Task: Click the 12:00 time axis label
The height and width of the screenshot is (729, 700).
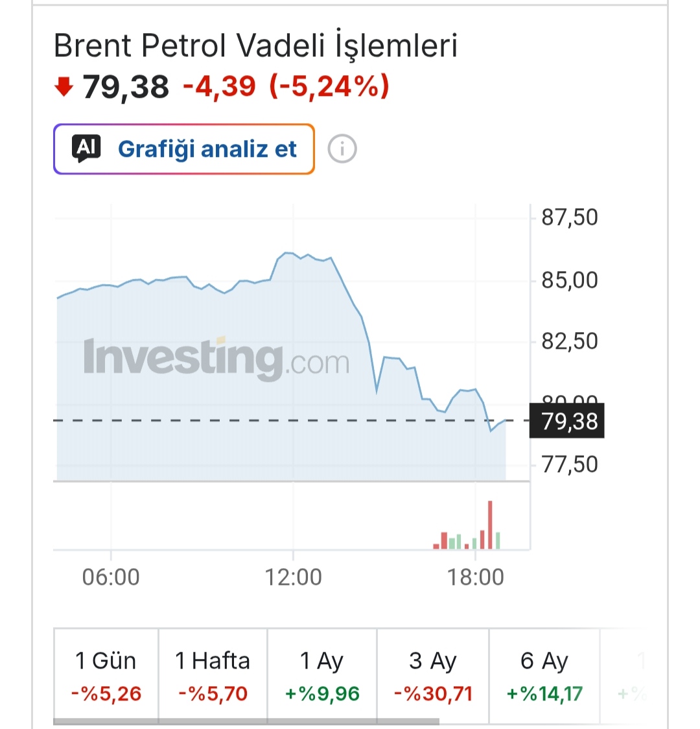Action: 293,577
